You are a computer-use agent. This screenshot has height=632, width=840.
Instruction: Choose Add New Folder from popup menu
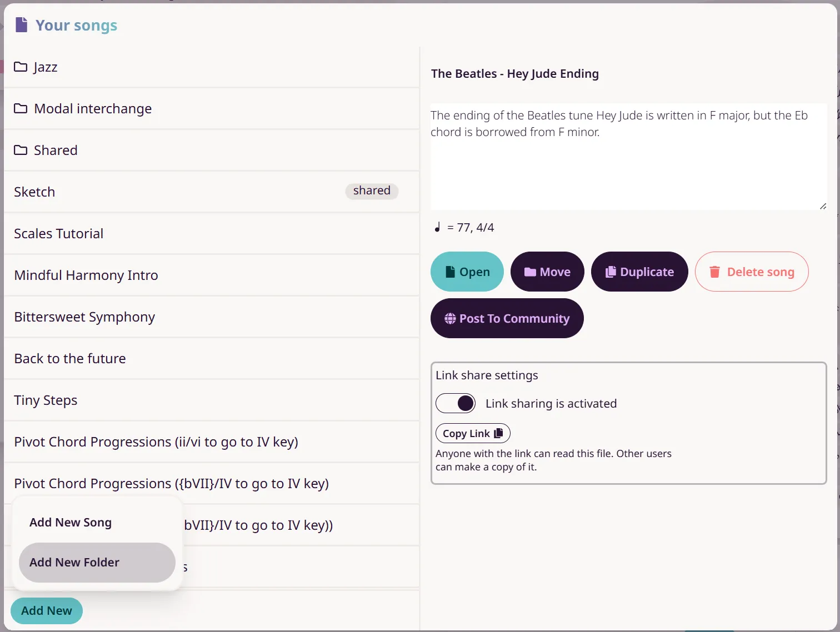tap(97, 563)
